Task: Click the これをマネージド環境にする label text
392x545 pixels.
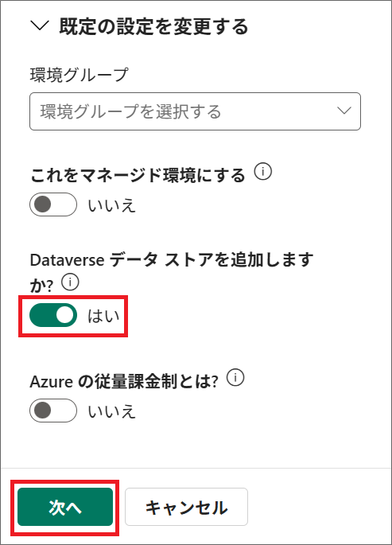Action: [138, 175]
